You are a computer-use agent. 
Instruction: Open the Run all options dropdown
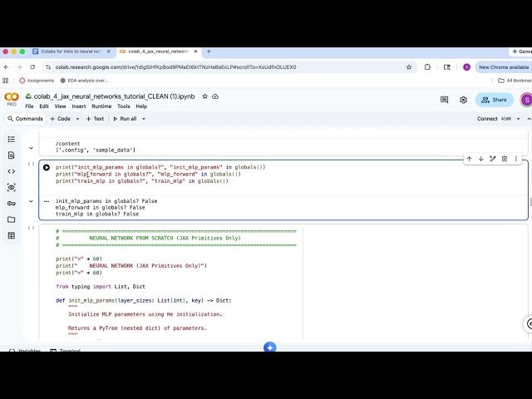pos(144,119)
